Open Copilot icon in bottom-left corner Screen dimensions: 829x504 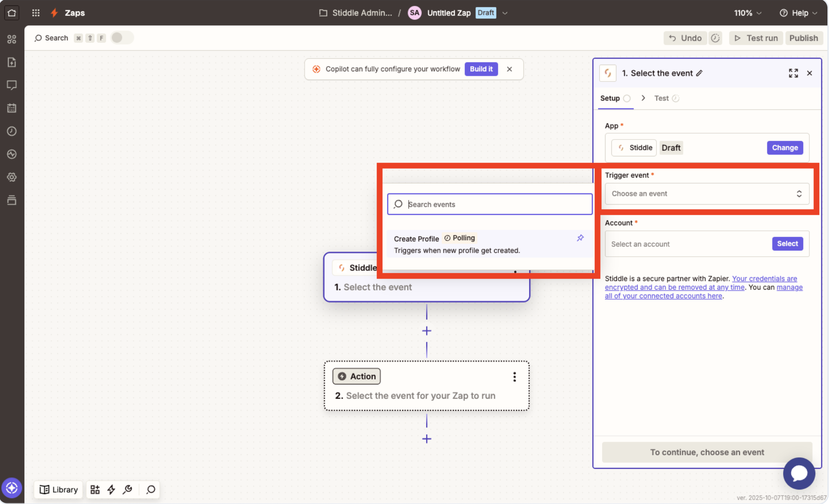(11, 488)
